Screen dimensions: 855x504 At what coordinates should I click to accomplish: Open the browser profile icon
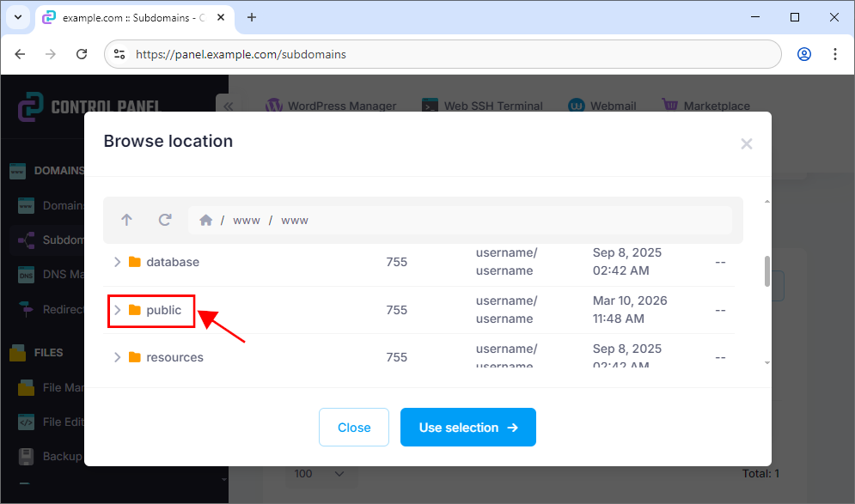pyautogui.click(x=804, y=54)
